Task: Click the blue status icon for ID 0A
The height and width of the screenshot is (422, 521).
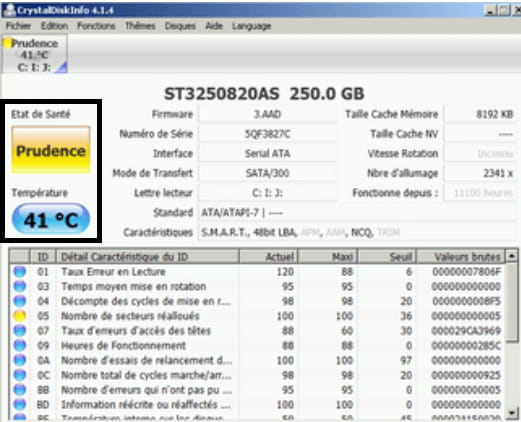Action: pos(20,360)
